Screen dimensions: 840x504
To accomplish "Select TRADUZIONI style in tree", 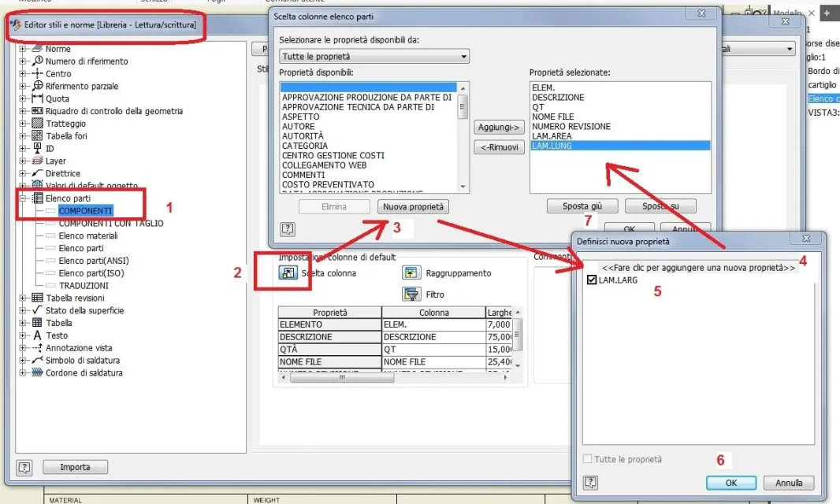I will (x=84, y=286).
